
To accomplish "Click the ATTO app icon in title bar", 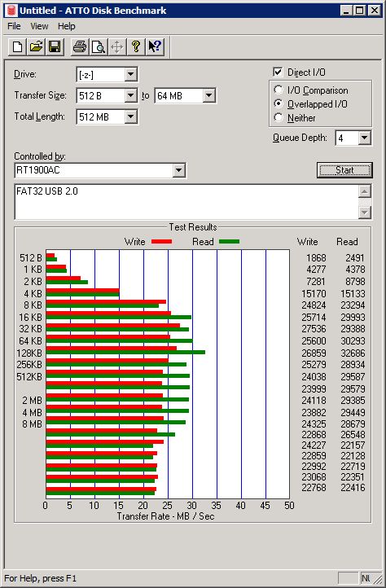I will [11, 10].
